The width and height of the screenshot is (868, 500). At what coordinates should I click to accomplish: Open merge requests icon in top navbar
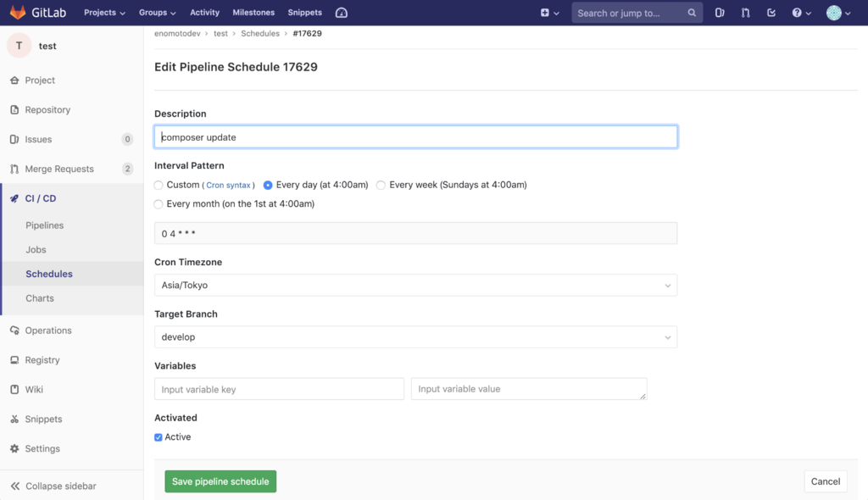click(746, 13)
